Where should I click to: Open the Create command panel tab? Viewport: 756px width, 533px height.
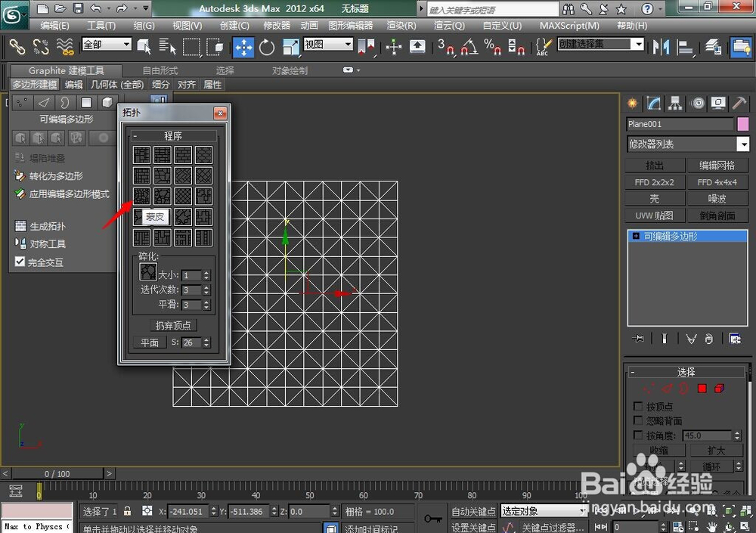coord(632,104)
